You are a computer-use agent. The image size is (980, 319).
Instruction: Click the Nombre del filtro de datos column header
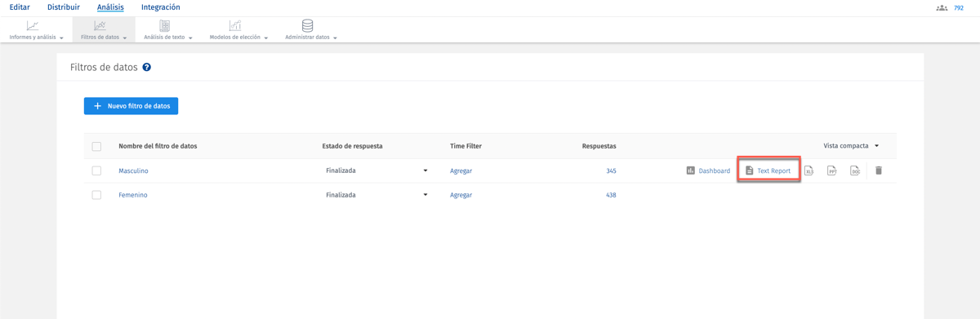[158, 146]
